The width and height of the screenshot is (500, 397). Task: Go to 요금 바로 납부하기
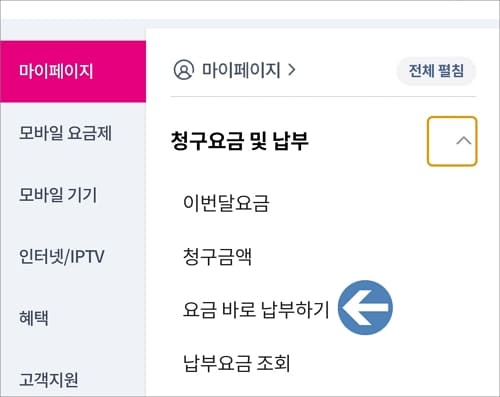256,309
